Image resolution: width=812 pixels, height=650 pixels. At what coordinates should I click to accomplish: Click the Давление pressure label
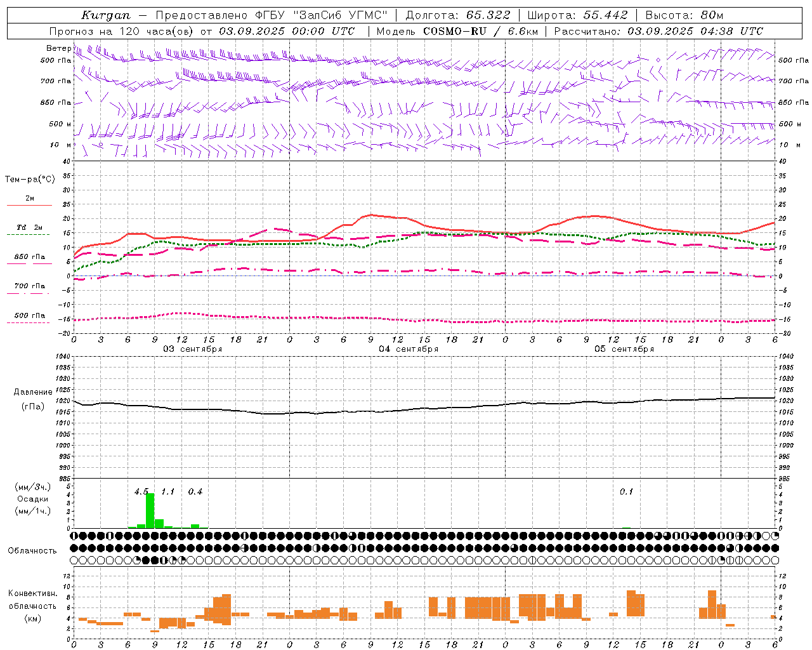33,392
